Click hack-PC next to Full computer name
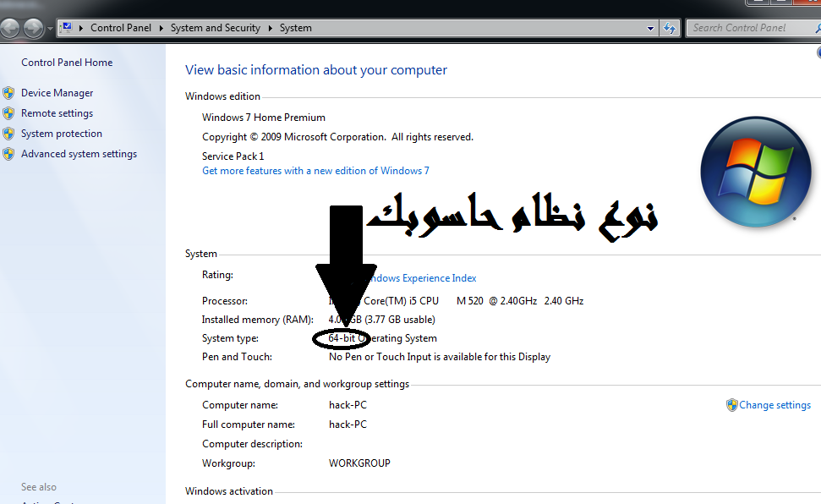Image resolution: width=821 pixels, height=504 pixels. tap(348, 425)
